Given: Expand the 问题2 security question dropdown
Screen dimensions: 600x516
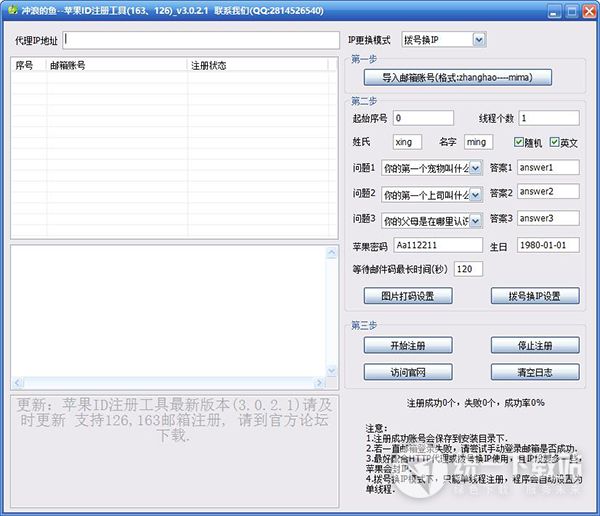Looking at the screenshot, I should point(475,195).
